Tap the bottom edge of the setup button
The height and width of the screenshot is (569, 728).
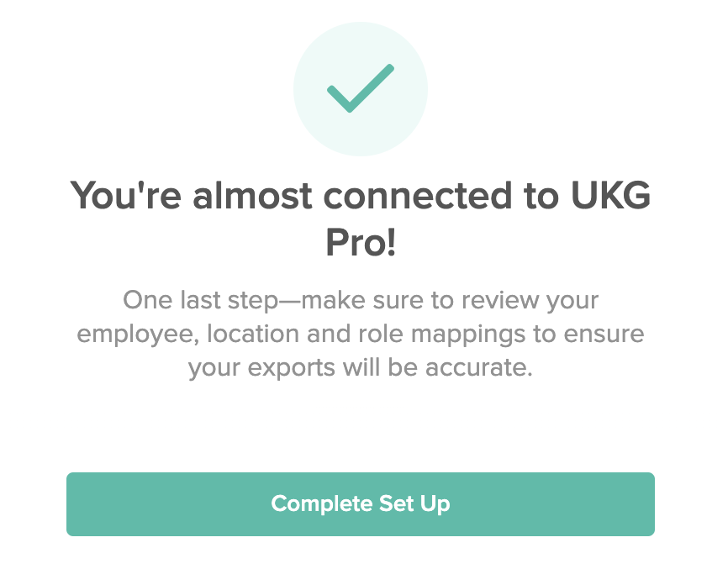tap(361, 529)
